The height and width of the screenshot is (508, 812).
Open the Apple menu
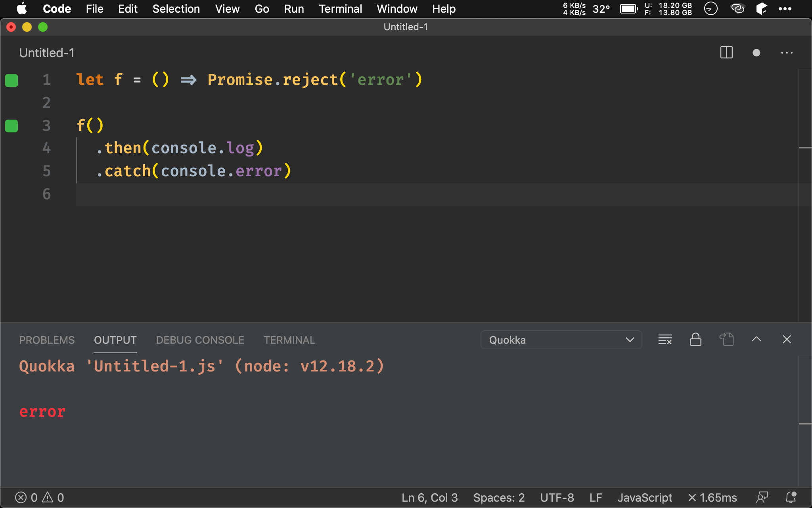point(22,9)
